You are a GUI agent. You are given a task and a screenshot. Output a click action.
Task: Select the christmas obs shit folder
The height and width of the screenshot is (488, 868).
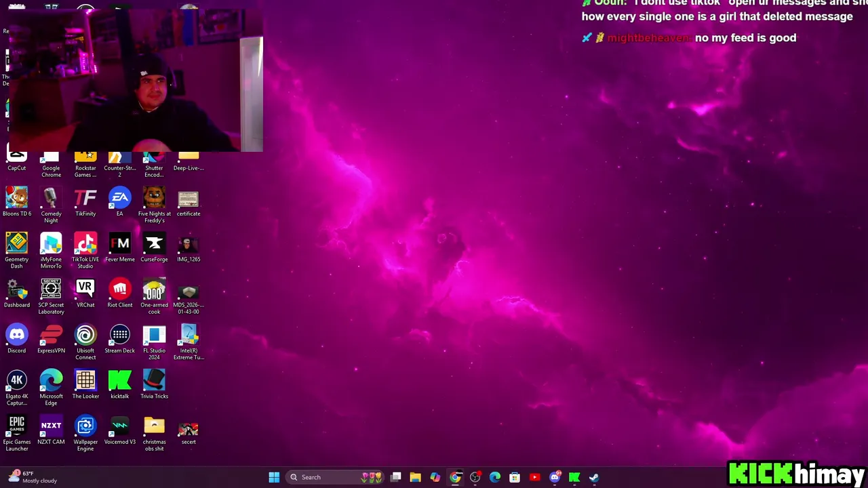(x=154, y=433)
